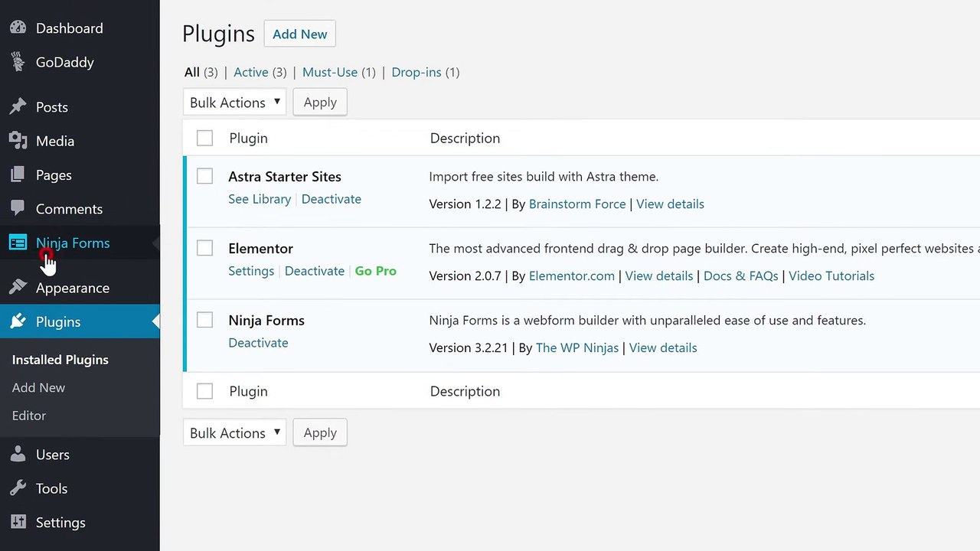Filter plugins by Active
The image size is (980, 551).
tap(251, 72)
